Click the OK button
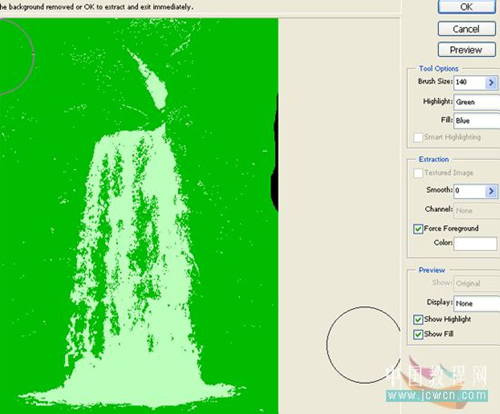500x414 pixels. [467, 7]
